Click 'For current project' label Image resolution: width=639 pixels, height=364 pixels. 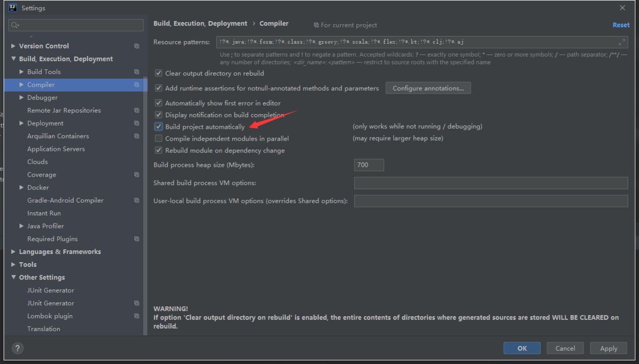click(345, 25)
